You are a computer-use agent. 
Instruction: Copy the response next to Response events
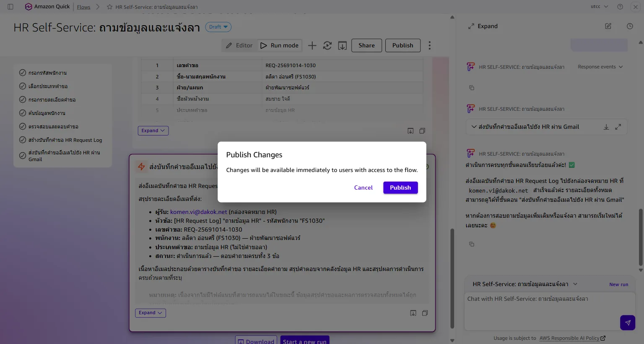472,88
